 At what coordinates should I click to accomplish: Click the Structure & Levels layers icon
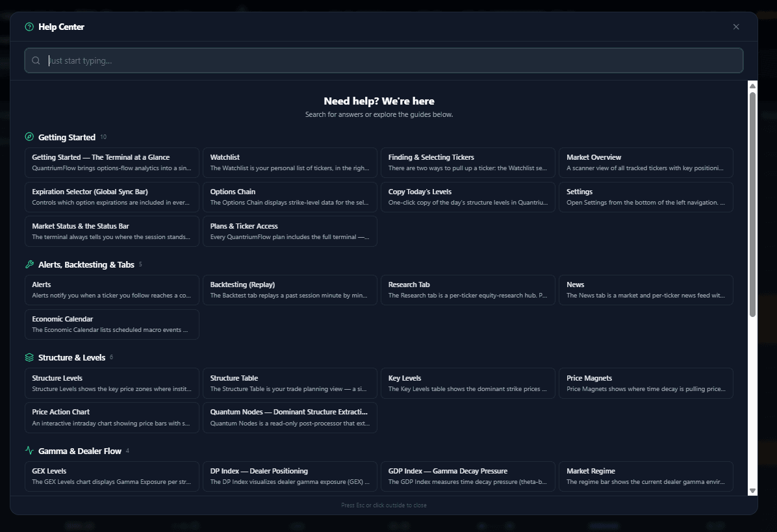pos(29,358)
